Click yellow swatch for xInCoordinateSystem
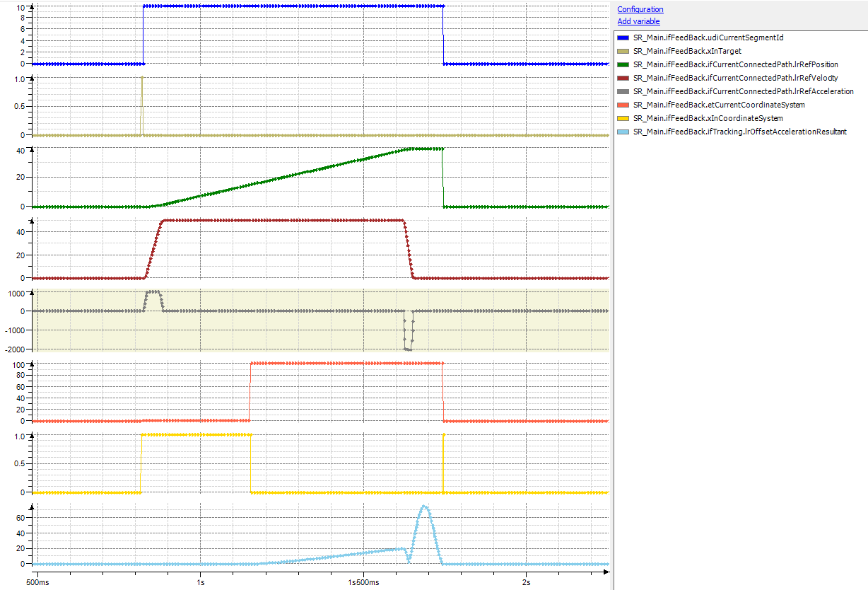This screenshot has width=868, height=590. click(623, 118)
